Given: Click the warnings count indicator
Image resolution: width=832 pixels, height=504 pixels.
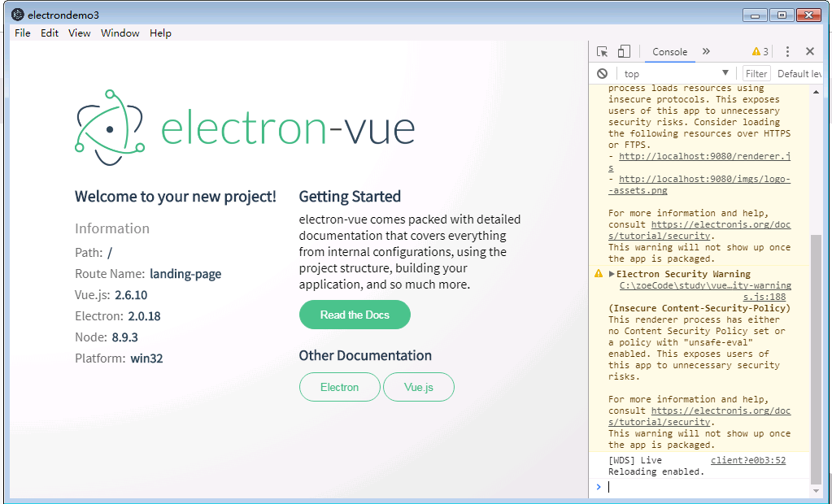Looking at the screenshot, I should 760,51.
